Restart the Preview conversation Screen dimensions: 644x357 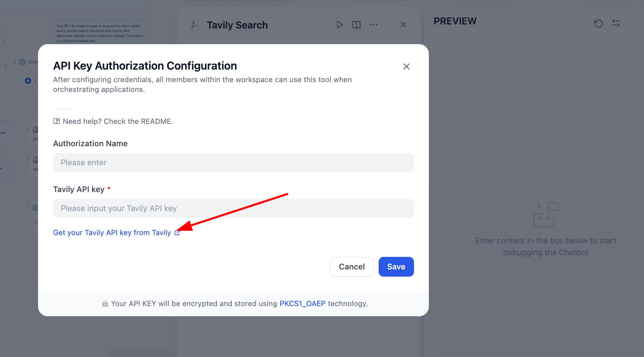(598, 23)
